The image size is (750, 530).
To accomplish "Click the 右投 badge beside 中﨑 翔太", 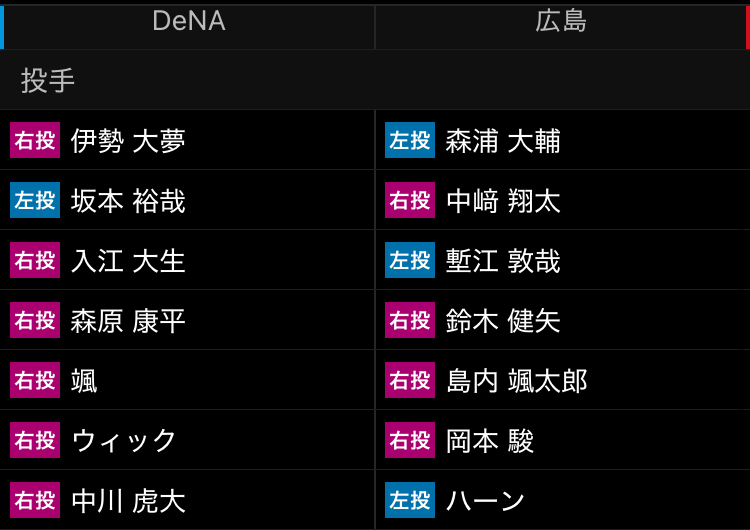I will point(410,200).
